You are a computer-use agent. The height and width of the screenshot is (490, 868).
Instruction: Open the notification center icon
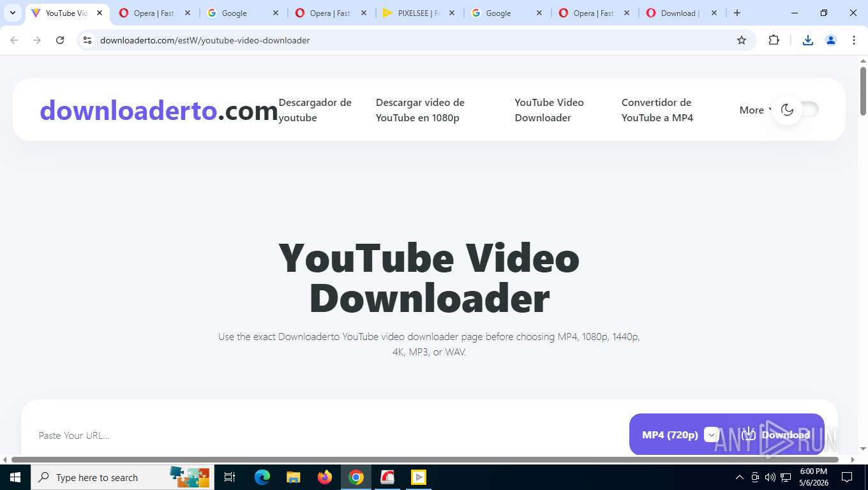(847, 477)
